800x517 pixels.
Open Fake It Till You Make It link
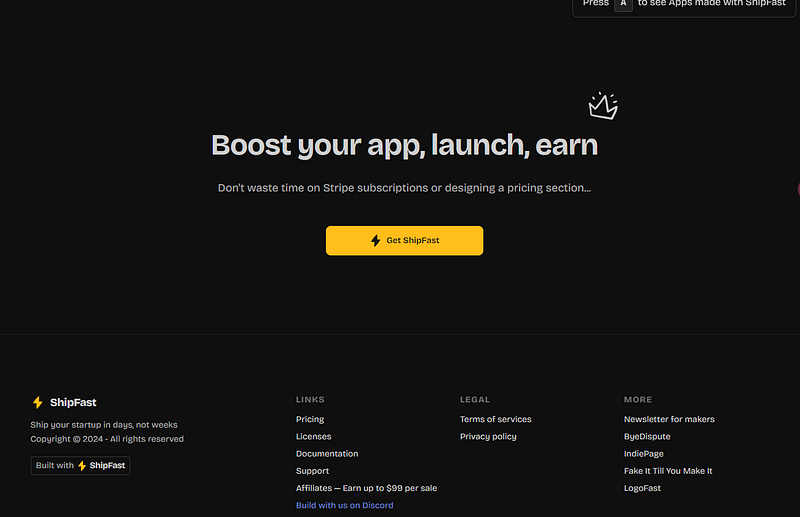668,471
